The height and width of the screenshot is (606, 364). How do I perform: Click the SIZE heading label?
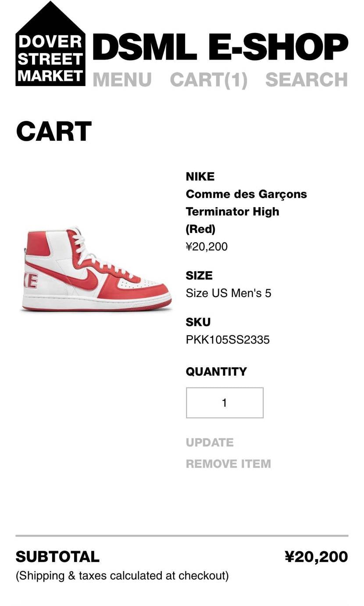[x=199, y=276]
